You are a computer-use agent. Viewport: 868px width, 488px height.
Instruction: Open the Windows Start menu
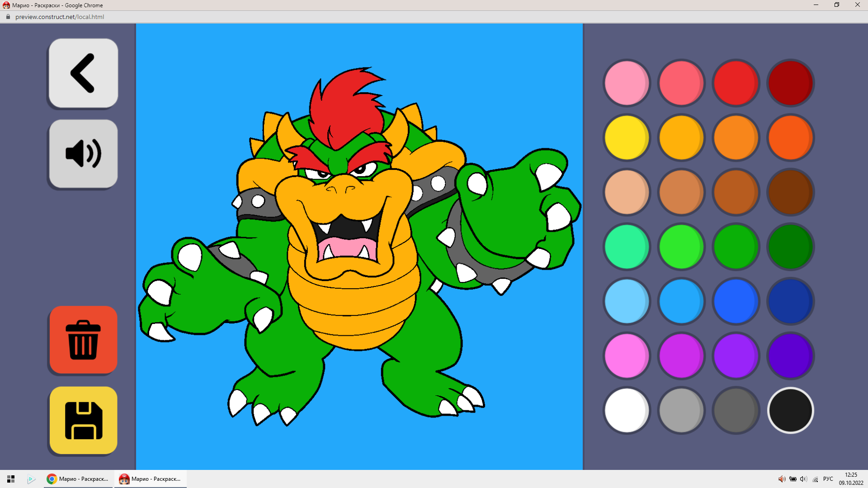(x=11, y=479)
